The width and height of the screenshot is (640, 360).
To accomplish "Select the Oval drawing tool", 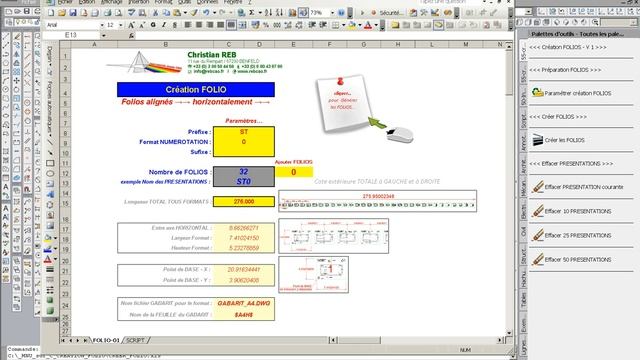I will pos(50,173).
